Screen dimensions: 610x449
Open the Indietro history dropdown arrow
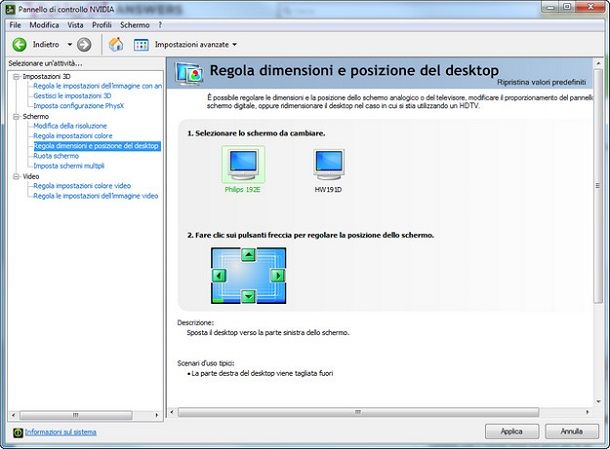click(70, 45)
